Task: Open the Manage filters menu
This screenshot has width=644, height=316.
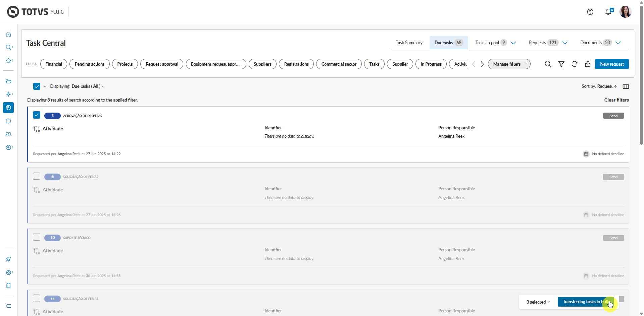Action: click(509, 64)
